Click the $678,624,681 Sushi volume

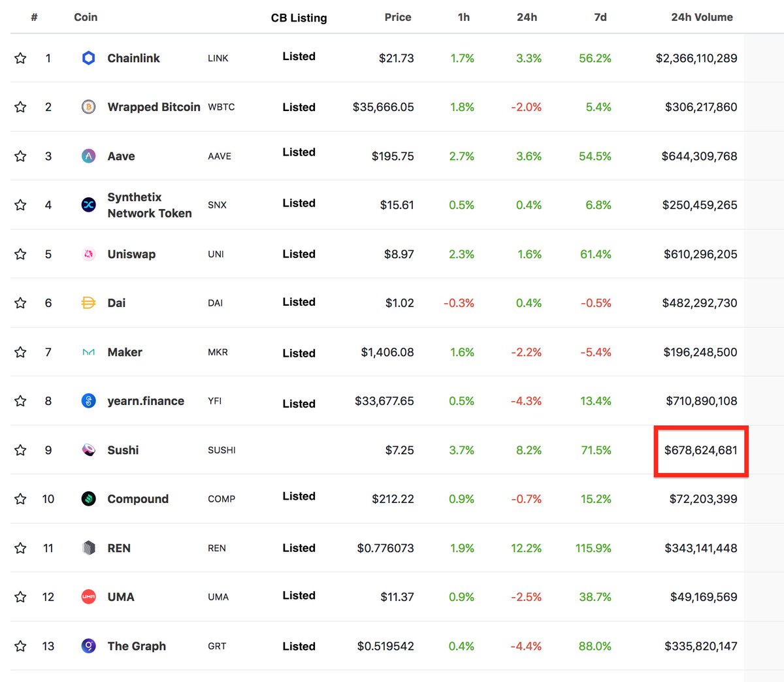701,450
